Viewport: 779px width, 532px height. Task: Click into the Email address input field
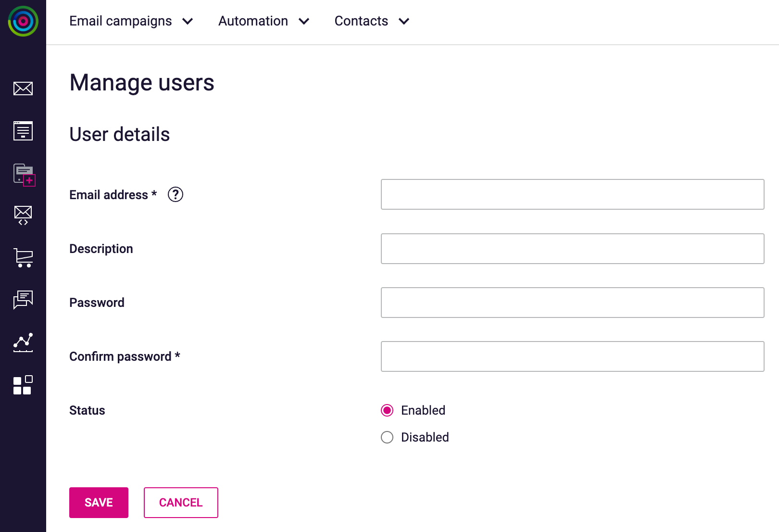click(572, 194)
